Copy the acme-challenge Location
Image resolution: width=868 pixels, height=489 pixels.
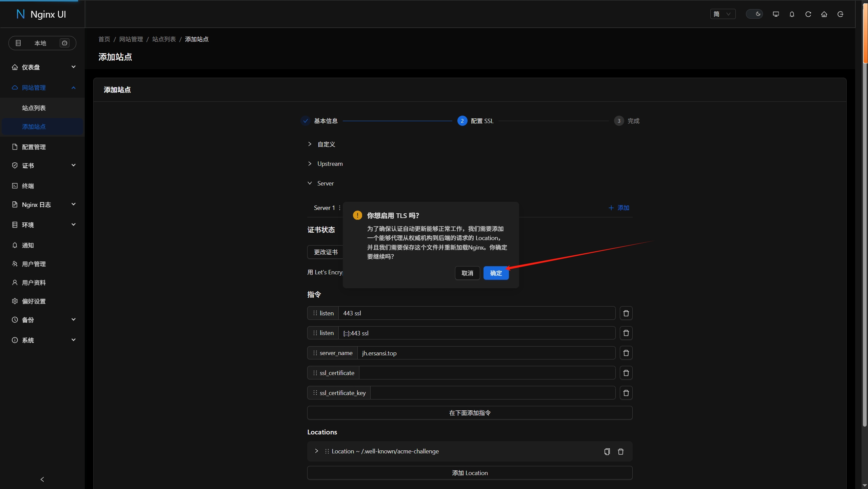tap(607, 451)
